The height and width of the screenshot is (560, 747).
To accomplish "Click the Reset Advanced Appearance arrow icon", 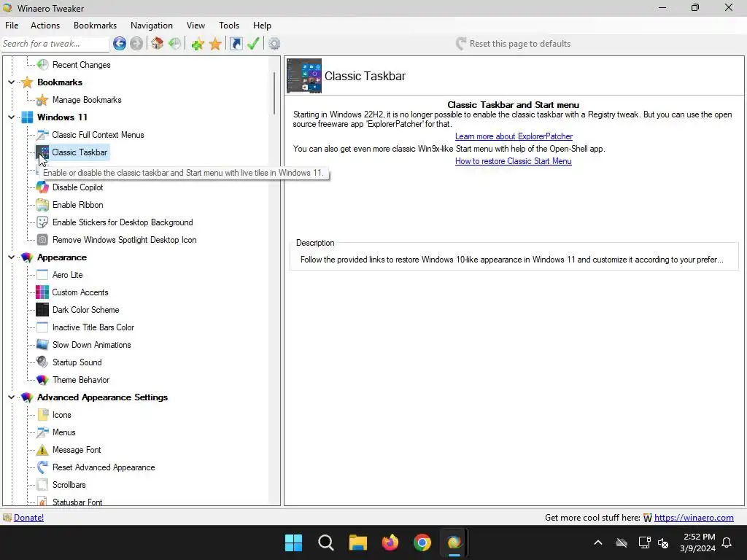I will click(x=42, y=467).
